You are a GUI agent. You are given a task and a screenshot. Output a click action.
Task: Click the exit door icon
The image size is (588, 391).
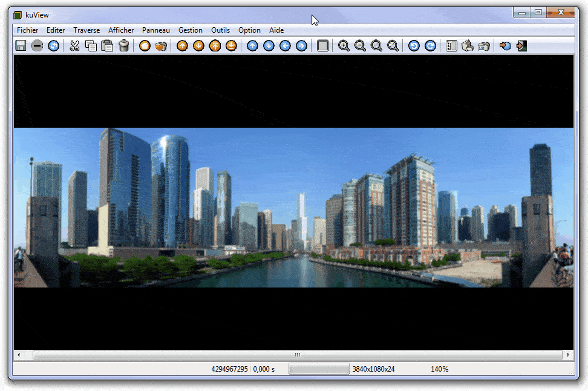click(521, 46)
